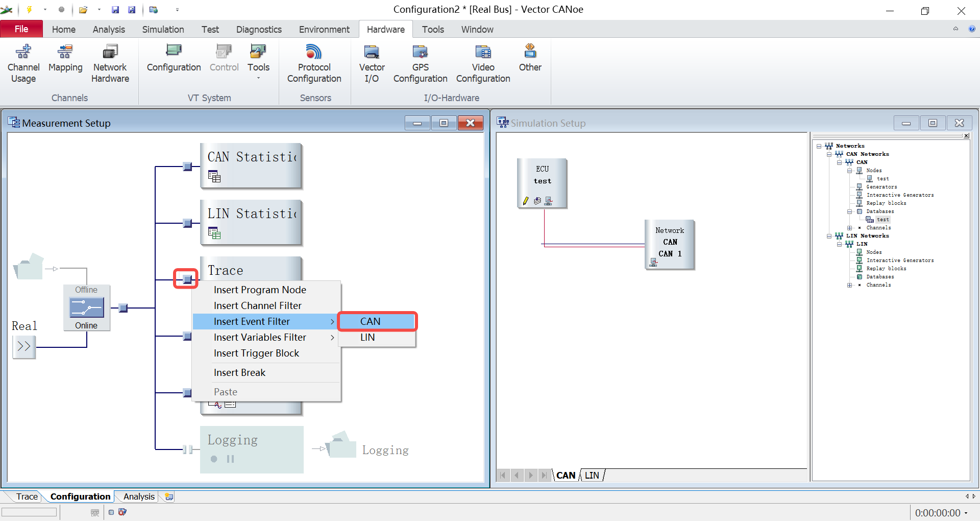
Task: Switch to the LIN tab in Simulation Setup
Action: [592, 475]
